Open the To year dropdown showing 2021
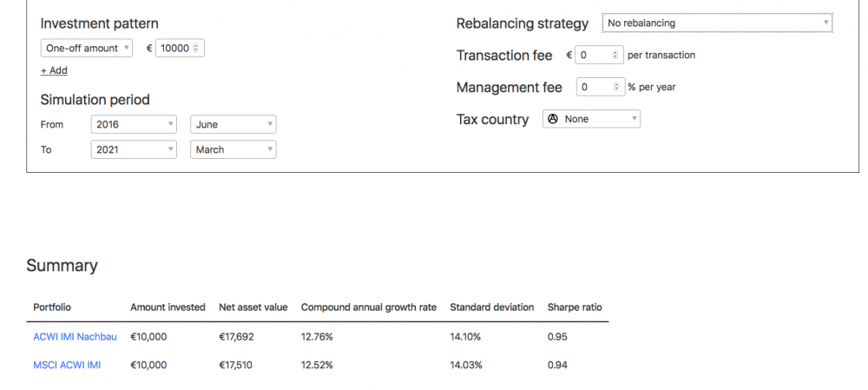Image resolution: width=868 pixels, height=390 pixels. (x=134, y=149)
